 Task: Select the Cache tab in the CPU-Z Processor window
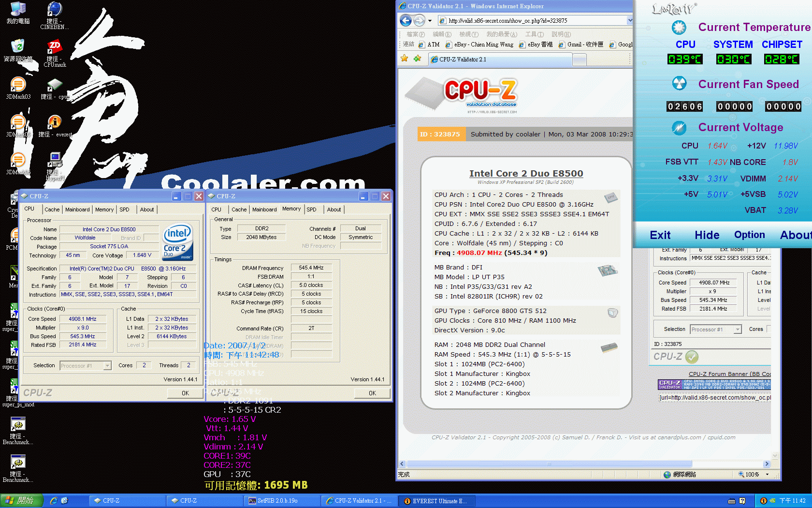point(52,209)
